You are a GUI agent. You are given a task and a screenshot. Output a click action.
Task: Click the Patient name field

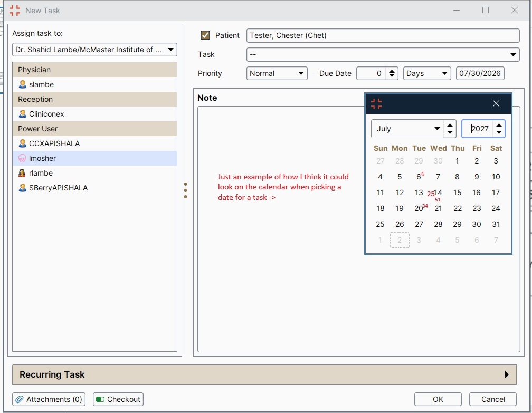click(x=383, y=36)
